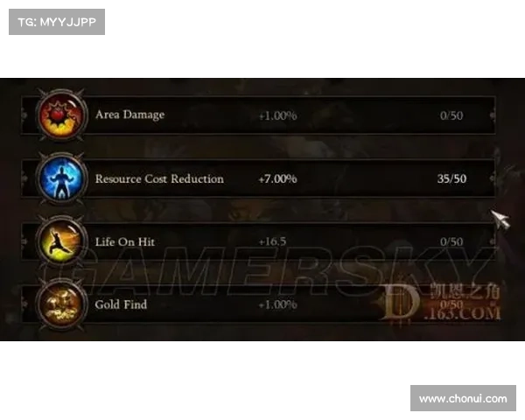Select the Resource Cost Reduction label
Screen dimensions: 525x420
point(159,178)
